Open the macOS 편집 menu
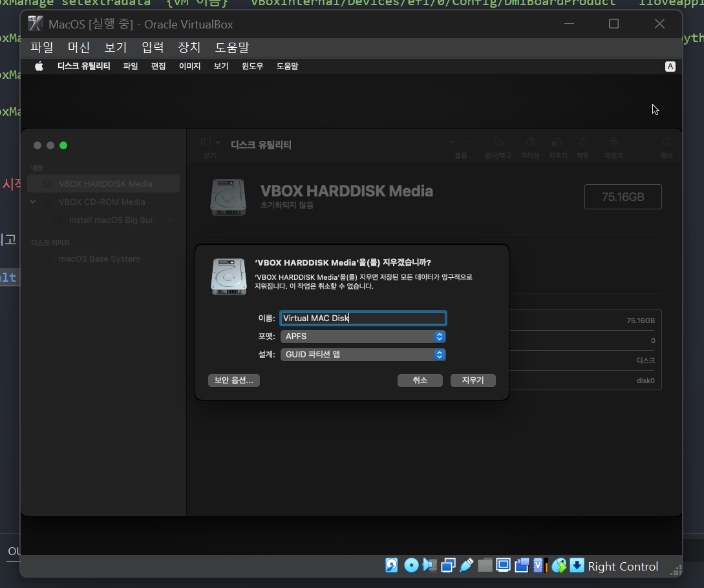Viewport: 704px width, 588px height. [x=158, y=67]
